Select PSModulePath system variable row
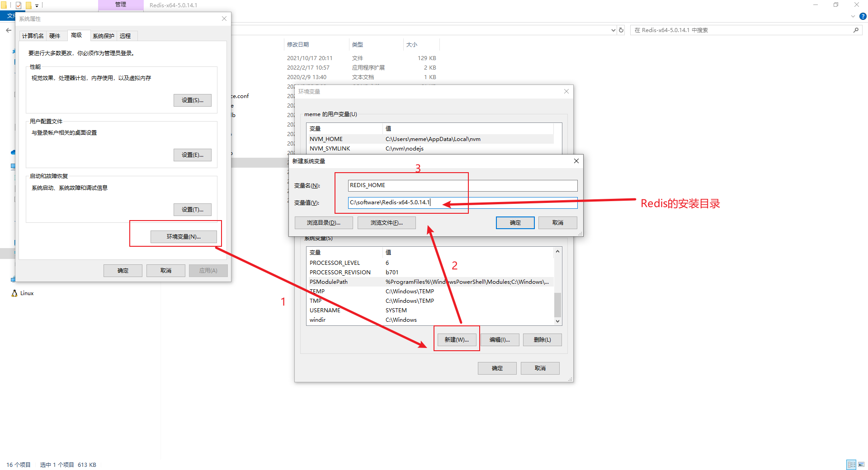868x470 pixels. [x=430, y=282]
